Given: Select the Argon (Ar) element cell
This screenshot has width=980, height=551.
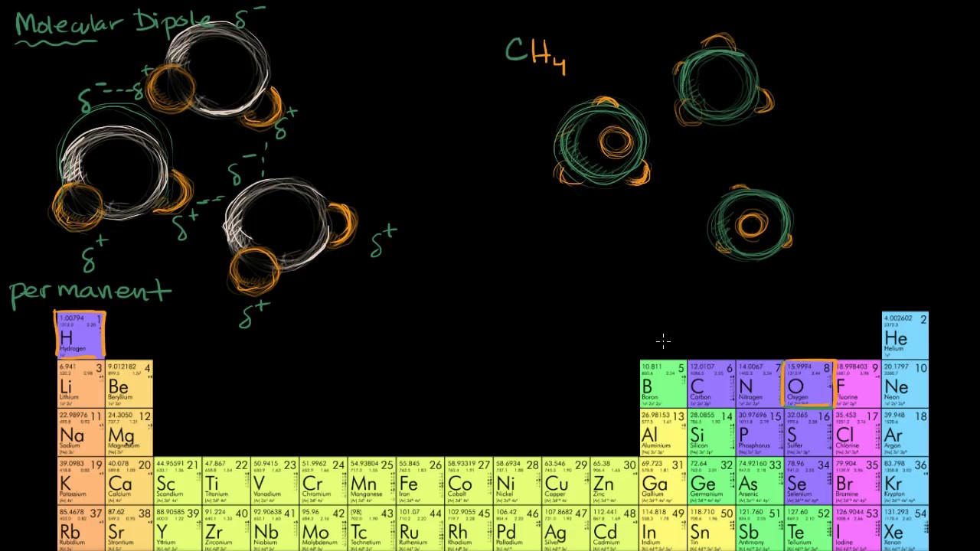Looking at the screenshot, I should [905, 432].
